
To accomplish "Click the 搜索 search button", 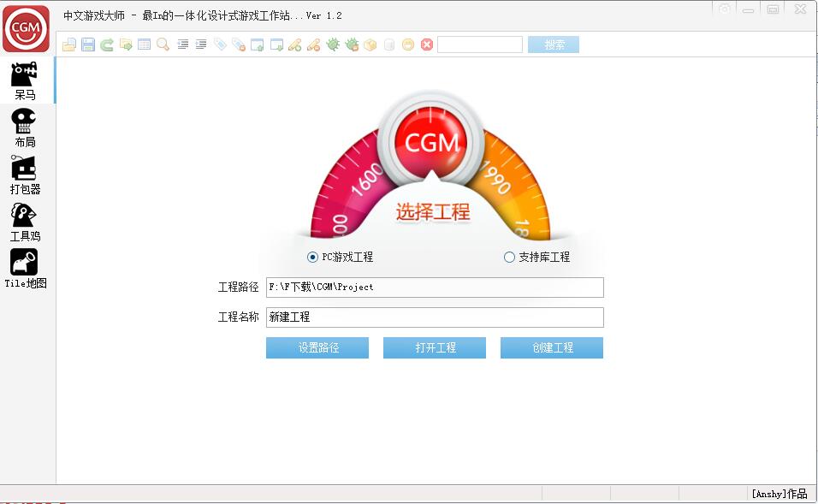I will (553, 44).
